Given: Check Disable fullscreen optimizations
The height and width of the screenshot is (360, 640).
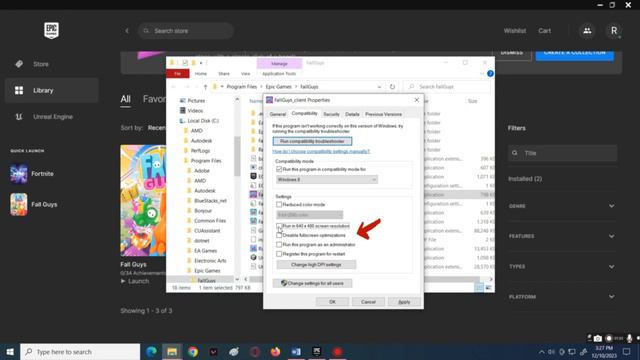Looking at the screenshot, I should click(x=279, y=235).
